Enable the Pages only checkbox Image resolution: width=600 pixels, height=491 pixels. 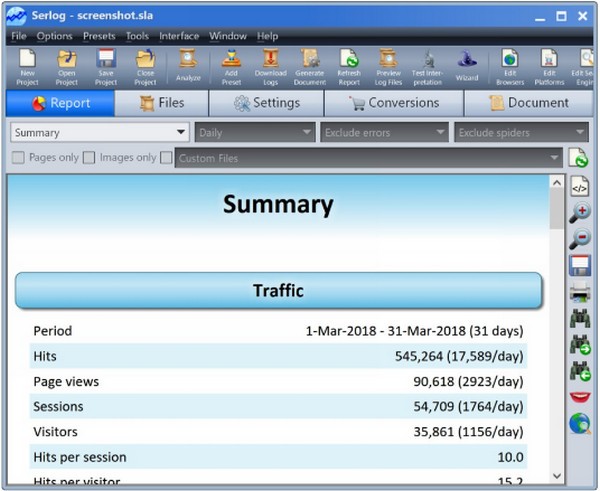click(x=17, y=158)
